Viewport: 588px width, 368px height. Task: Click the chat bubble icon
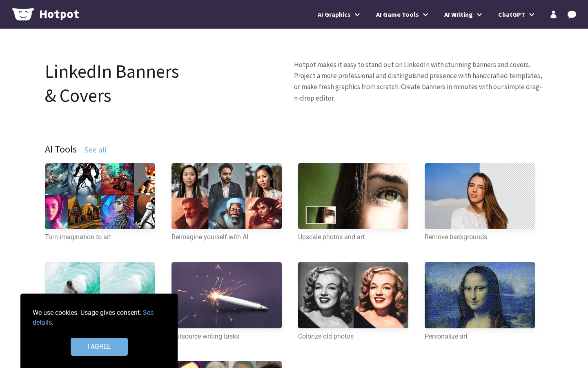(572, 15)
